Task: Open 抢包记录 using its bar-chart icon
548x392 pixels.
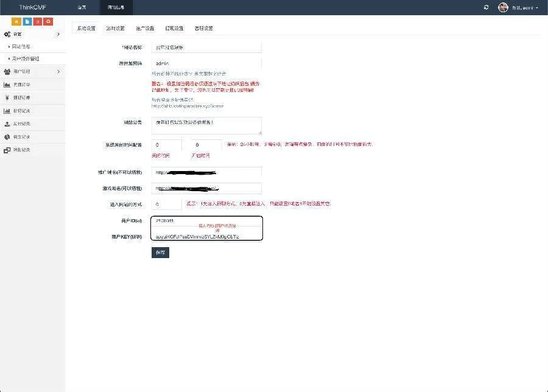Action: 7,111
